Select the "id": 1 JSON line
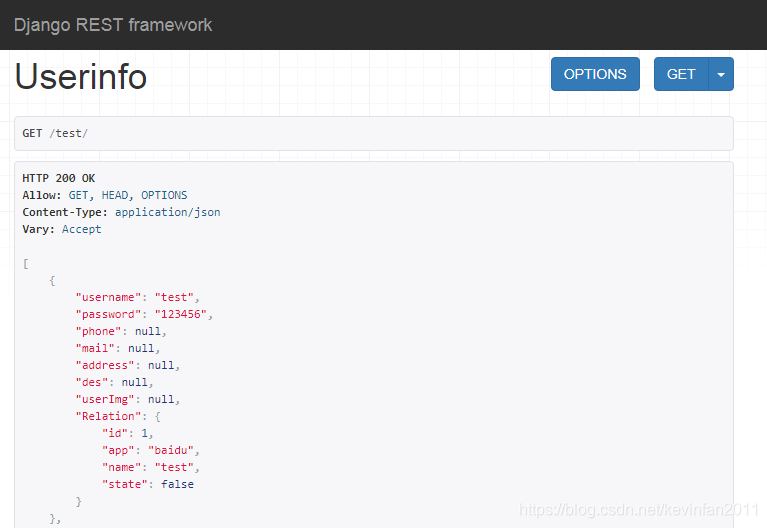Viewport: 767px width, 528px height. pyautogui.click(x=128, y=433)
